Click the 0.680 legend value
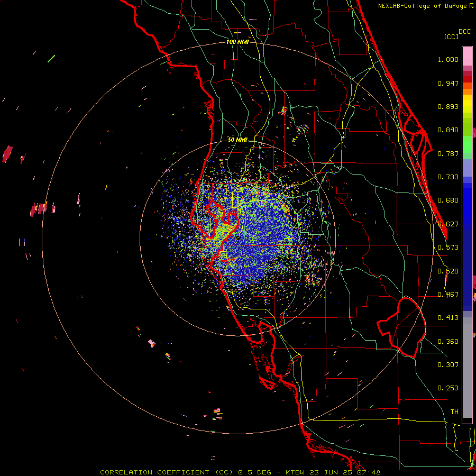The height and width of the screenshot is (476, 476). click(448, 200)
